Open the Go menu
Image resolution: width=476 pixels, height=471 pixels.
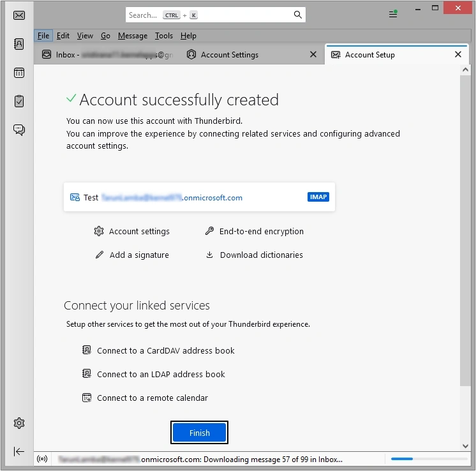tap(105, 36)
